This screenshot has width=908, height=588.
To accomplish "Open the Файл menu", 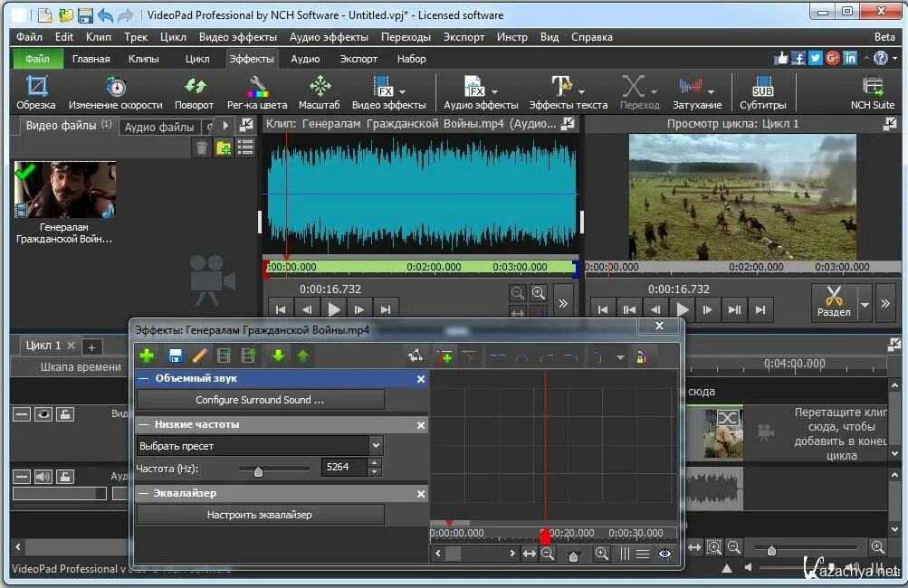I will pos(29,37).
